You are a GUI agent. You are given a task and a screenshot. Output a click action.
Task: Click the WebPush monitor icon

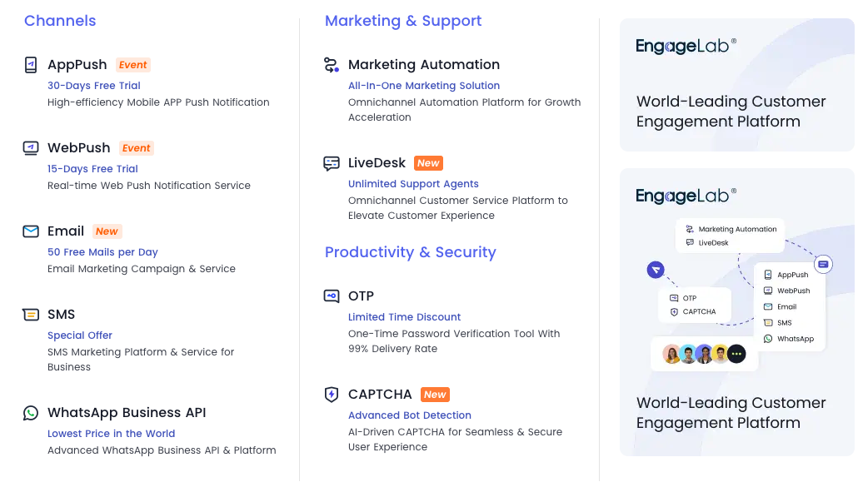pyautogui.click(x=31, y=148)
